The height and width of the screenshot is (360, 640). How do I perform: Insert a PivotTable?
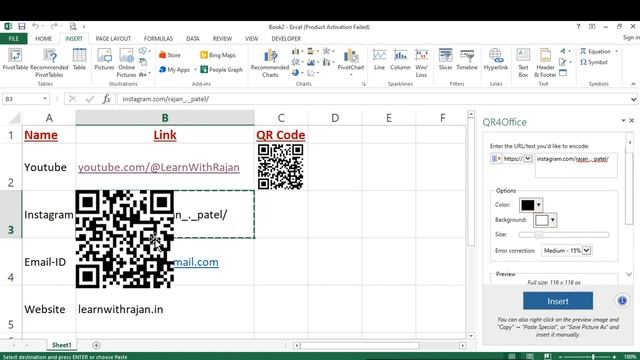pyautogui.click(x=15, y=60)
